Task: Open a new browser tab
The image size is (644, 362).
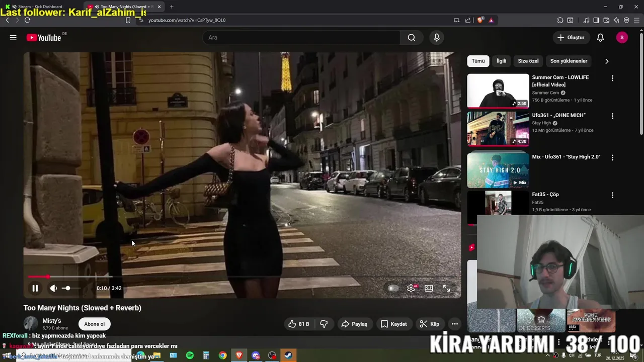Action: [x=172, y=7]
